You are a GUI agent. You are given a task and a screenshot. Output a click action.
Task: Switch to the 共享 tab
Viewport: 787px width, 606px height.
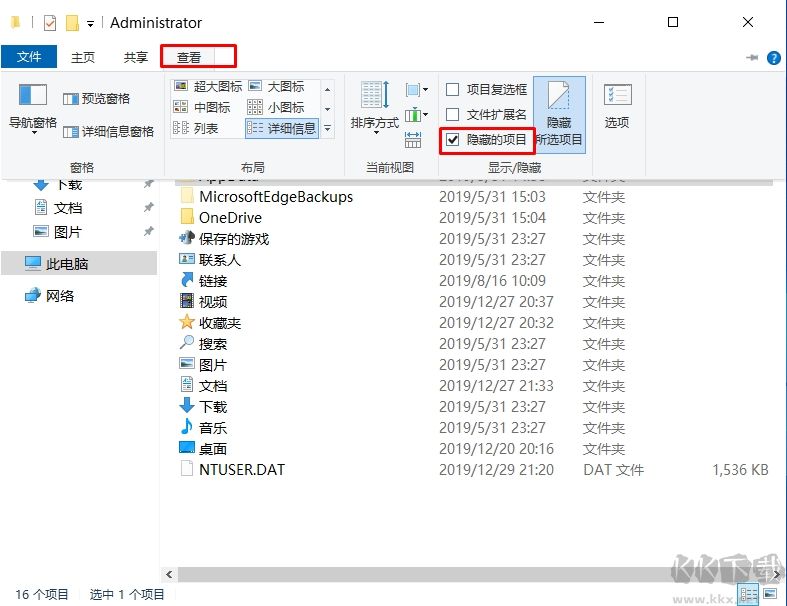click(x=136, y=57)
